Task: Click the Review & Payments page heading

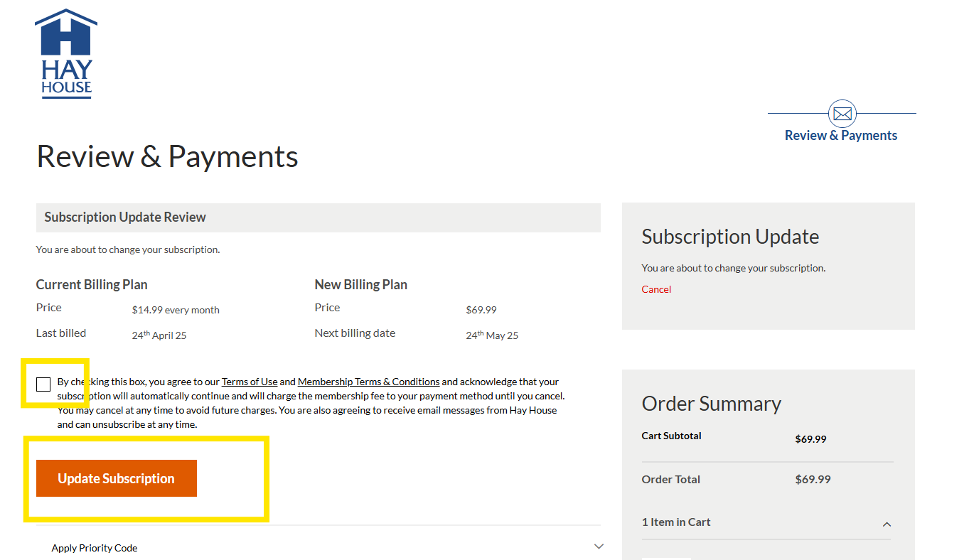Action: click(x=167, y=156)
